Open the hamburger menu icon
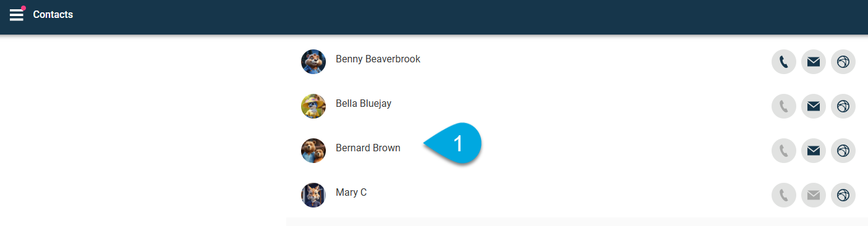This screenshot has height=226, width=868. coord(17,14)
